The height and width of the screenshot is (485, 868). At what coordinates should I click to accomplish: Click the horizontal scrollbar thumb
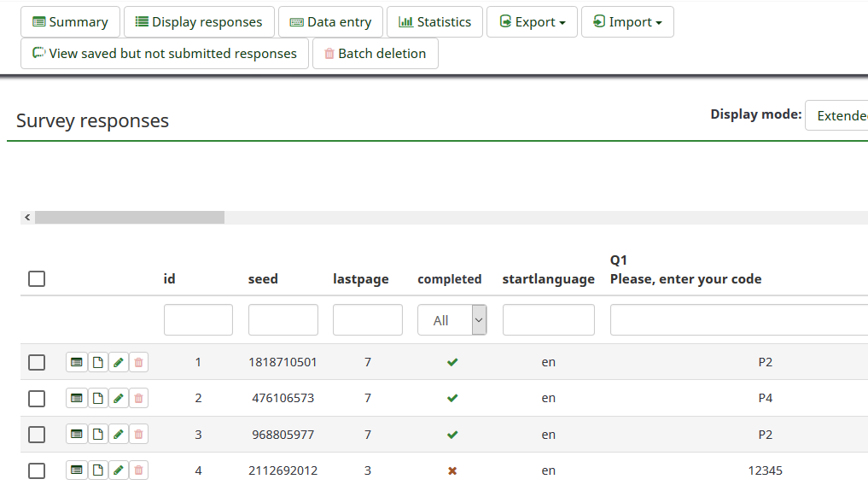129,218
